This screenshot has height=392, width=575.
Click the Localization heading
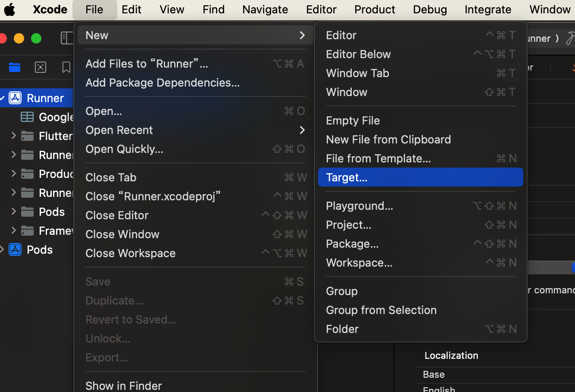(x=451, y=355)
